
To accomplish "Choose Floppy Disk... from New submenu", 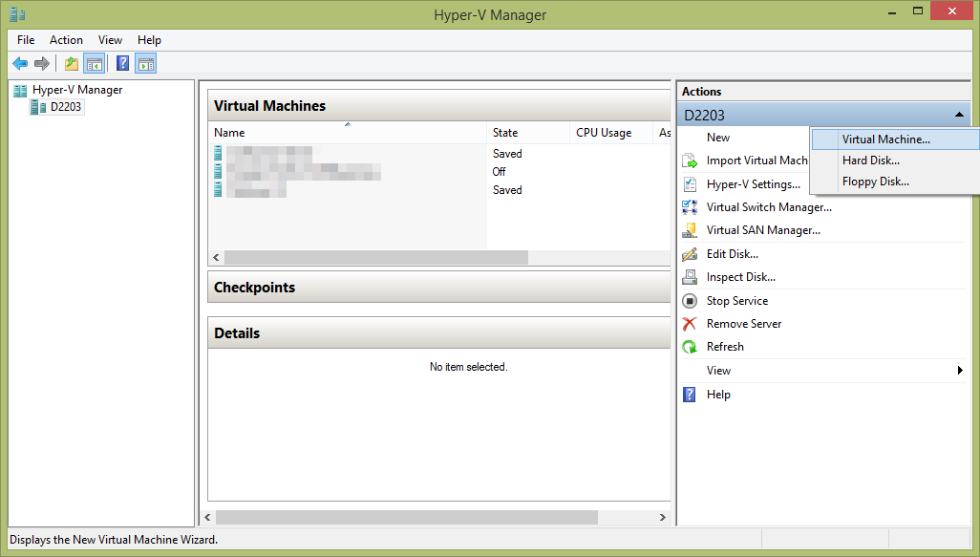I will [895, 182].
